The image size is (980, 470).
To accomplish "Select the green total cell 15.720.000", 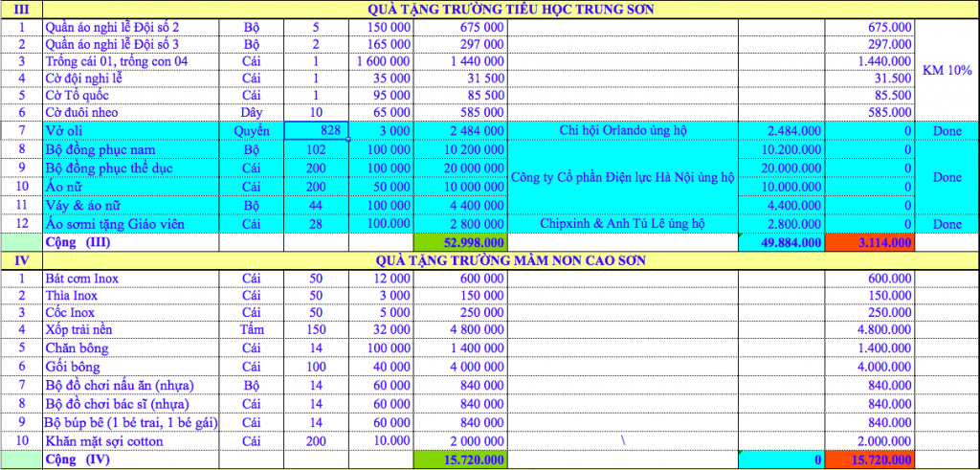I will point(460,459).
